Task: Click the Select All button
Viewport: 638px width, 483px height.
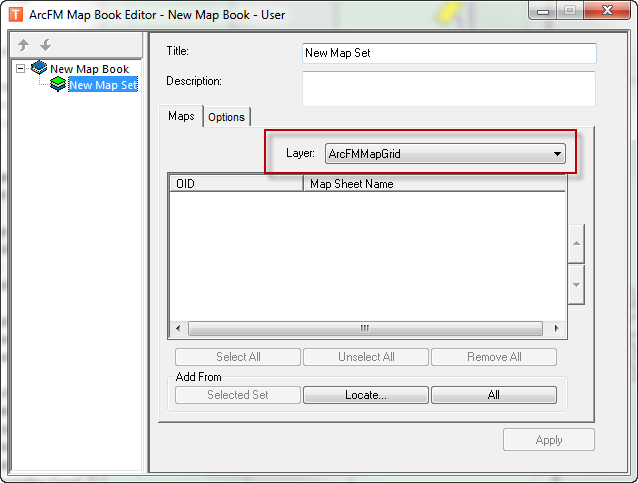Action: [x=238, y=357]
